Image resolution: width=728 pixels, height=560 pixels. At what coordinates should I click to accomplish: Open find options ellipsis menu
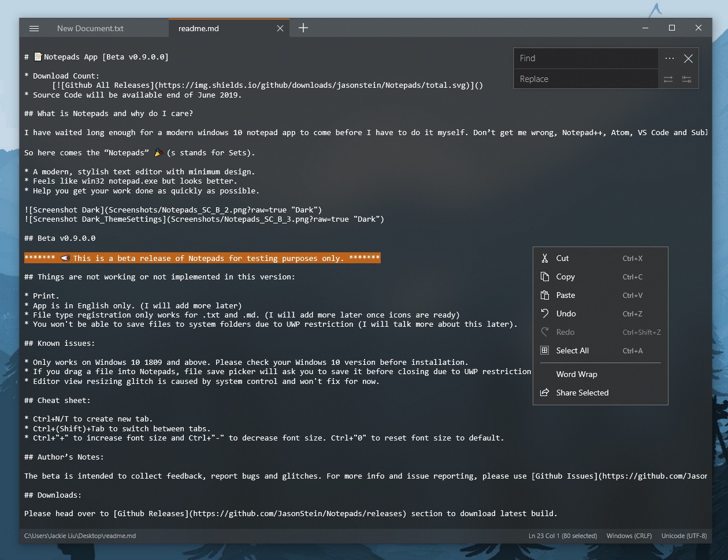tap(669, 58)
